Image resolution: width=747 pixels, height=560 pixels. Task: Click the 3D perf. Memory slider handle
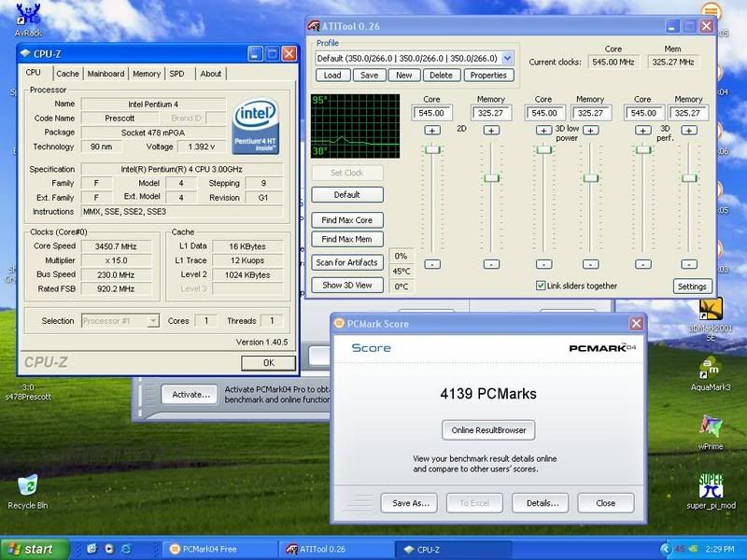click(x=689, y=178)
